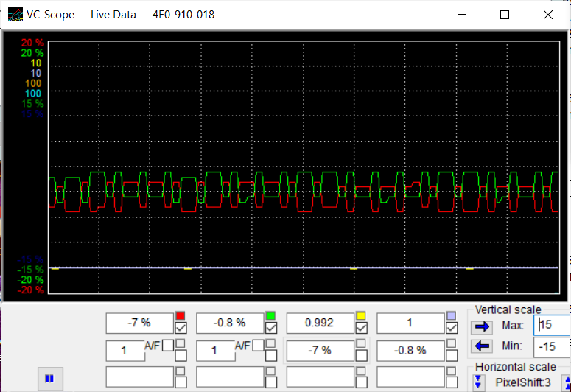Click the vertical scale Max field
Screen dimensions: 571x392
click(551, 325)
